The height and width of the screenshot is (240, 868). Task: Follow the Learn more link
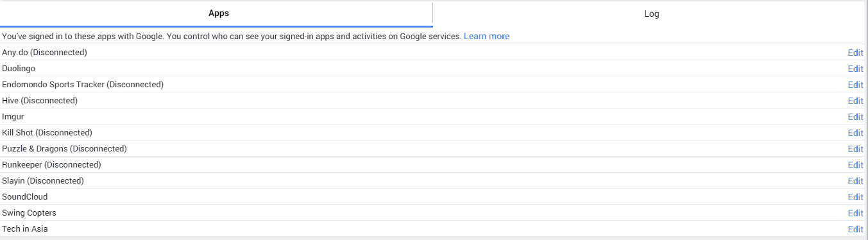coord(486,37)
